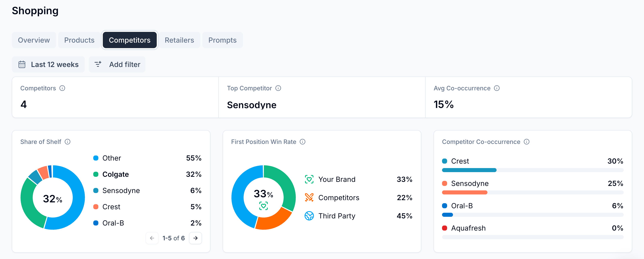Open the Retailers tab
Image resolution: width=644 pixels, height=259 pixels.
tap(179, 40)
